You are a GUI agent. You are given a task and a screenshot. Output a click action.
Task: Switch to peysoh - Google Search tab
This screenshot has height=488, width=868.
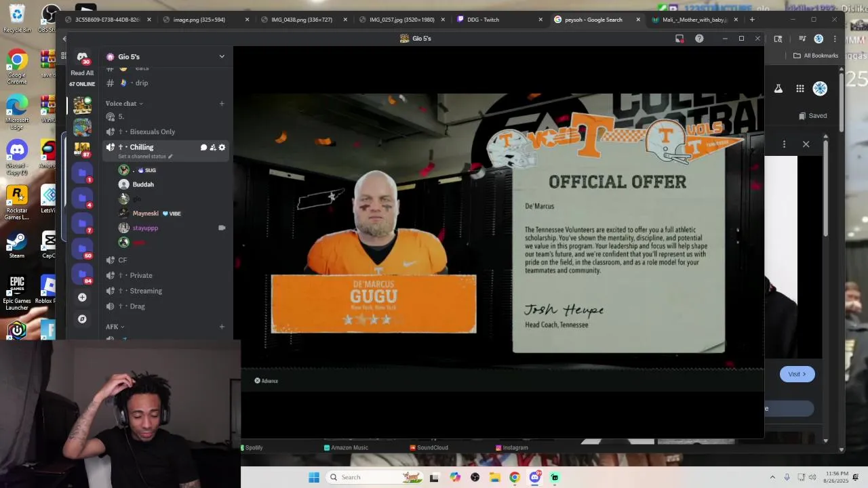point(597,20)
